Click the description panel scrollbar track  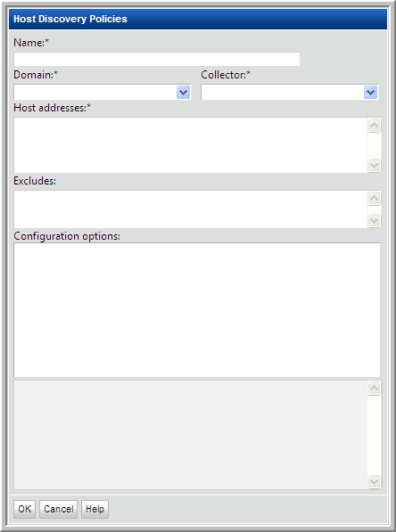(x=375, y=435)
